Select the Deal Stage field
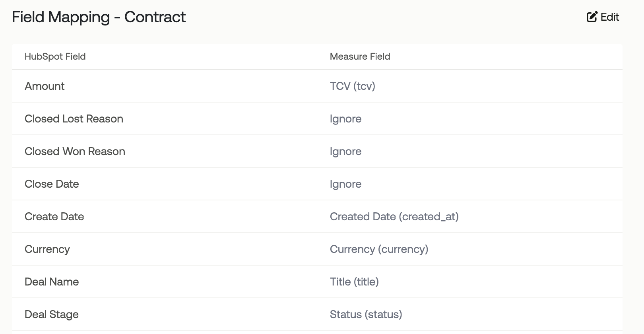The height and width of the screenshot is (334, 644). (x=52, y=315)
